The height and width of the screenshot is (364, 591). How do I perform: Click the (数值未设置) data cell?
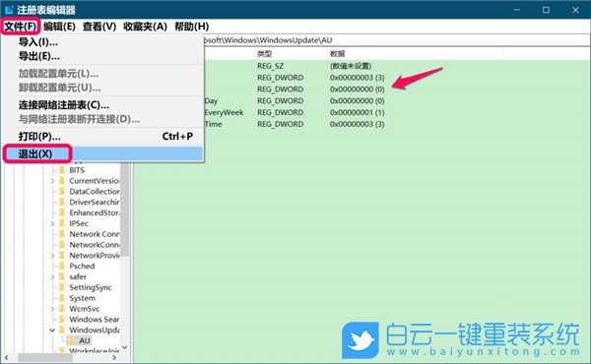click(351, 66)
